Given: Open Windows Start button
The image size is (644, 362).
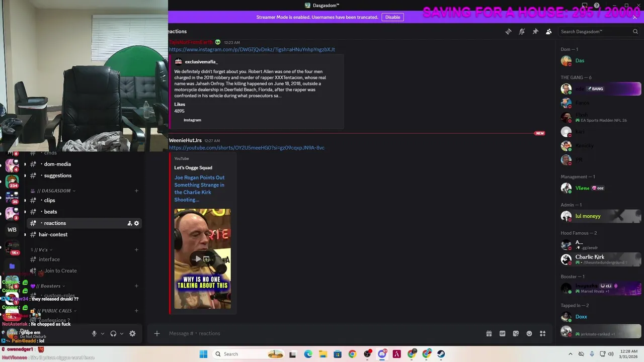Looking at the screenshot, I should (203, 354).
